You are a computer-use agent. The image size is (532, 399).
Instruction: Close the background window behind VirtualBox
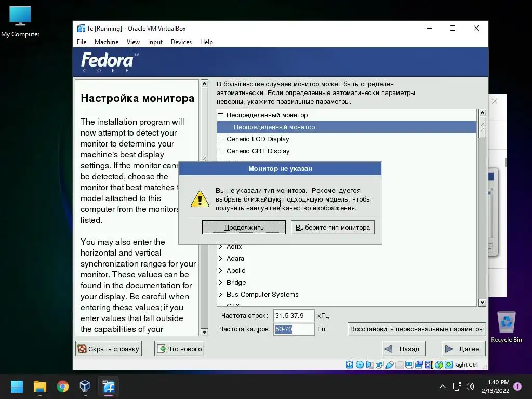pos(495,101)
